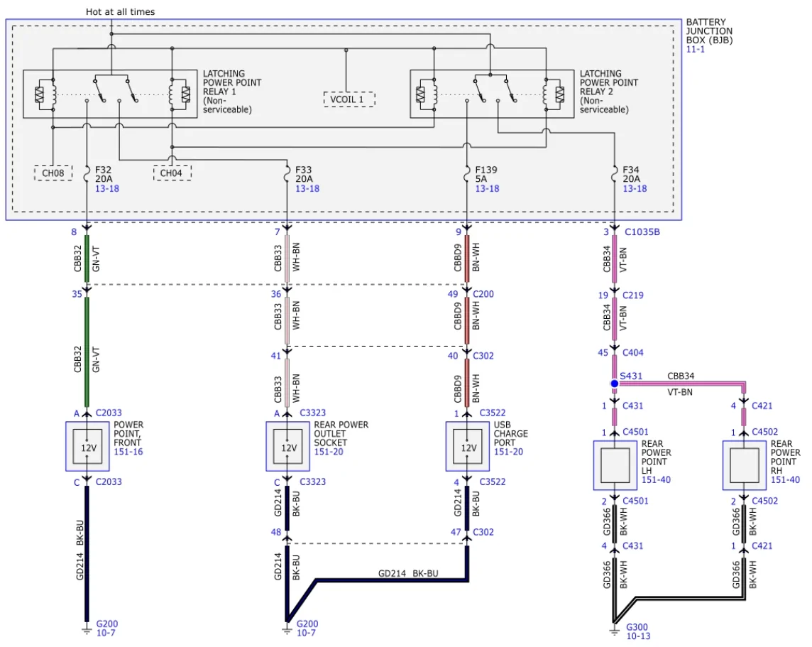
Task: Select the VCOIL 1 dashed box
Action: click(349, 99)
